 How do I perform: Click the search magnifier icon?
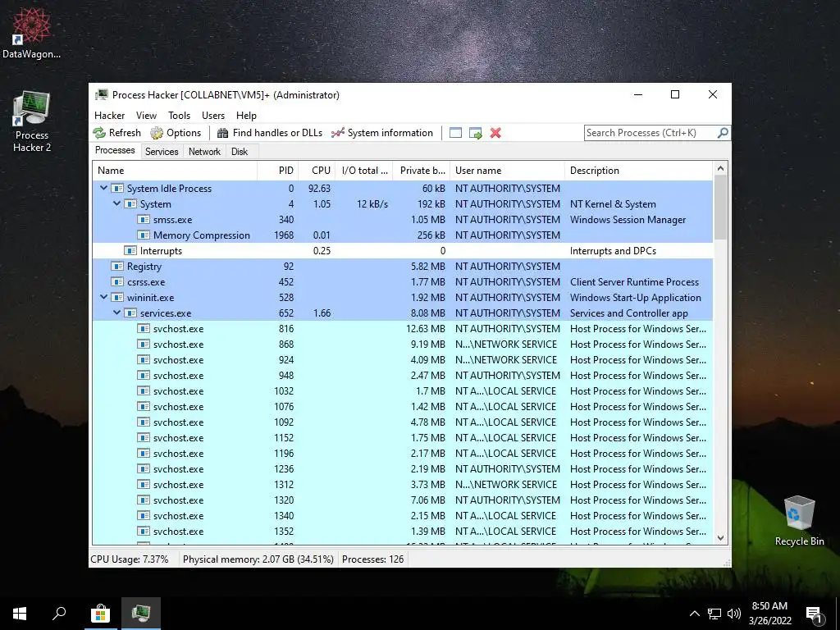[x=723, y=132]
